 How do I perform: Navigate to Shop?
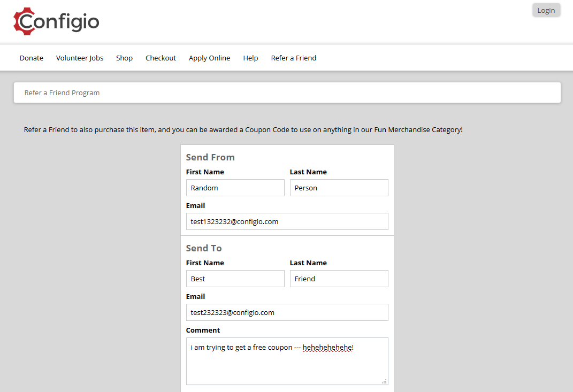pos(124,58)
